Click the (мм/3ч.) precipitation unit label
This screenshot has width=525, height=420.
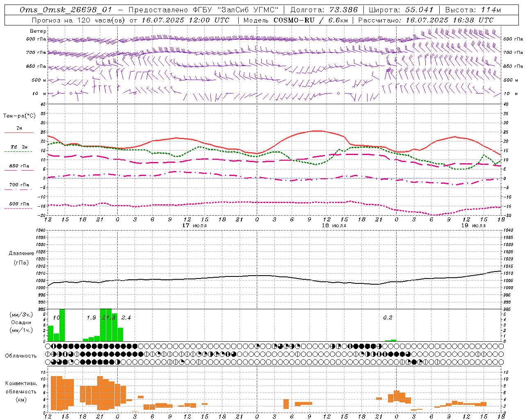(x=21, y=315)
